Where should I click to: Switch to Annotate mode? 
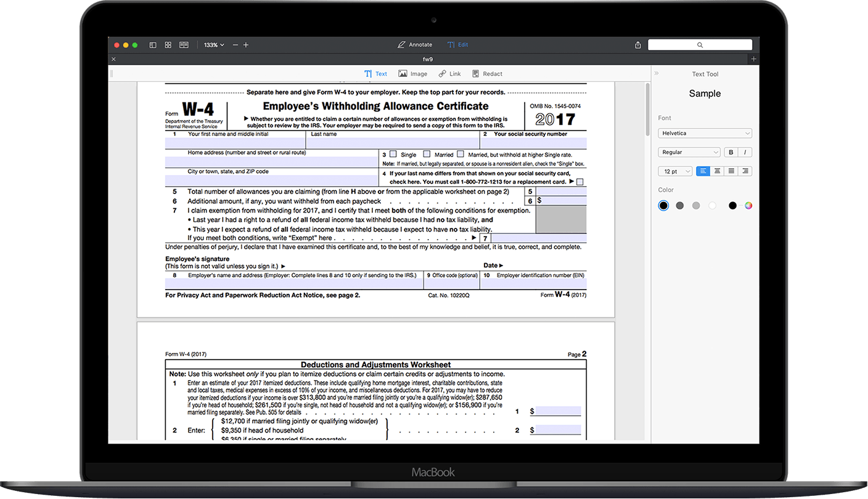point(415,45)
